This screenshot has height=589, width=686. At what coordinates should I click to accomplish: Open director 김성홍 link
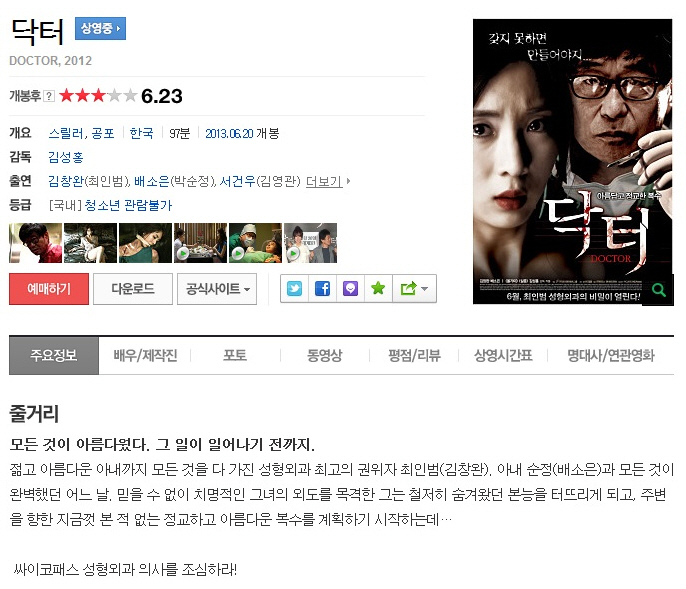(66, 157)
